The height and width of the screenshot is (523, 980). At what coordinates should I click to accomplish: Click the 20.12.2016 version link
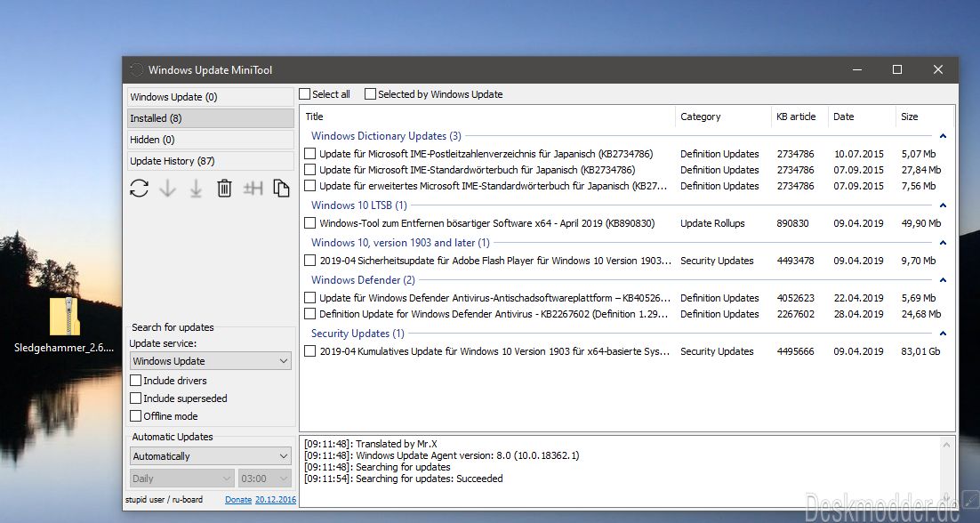click(x=276, y=500)
